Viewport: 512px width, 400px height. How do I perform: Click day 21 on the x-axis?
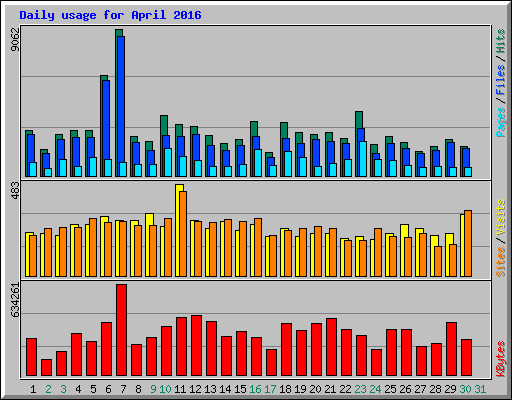click(x=330, y=389)
